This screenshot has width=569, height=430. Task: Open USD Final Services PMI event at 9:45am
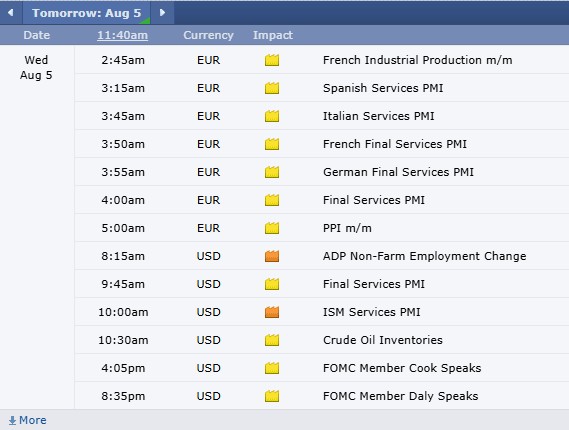click(374, 284)
